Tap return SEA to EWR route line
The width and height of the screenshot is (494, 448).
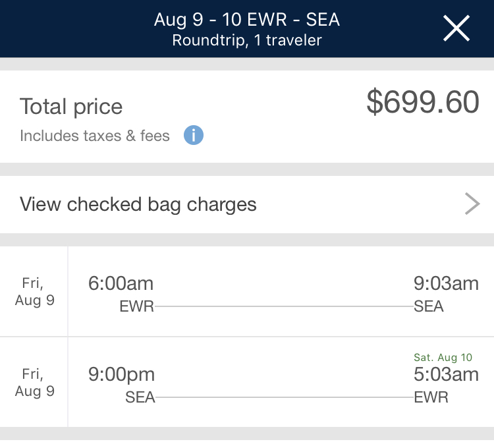click(x=283, y=397)
